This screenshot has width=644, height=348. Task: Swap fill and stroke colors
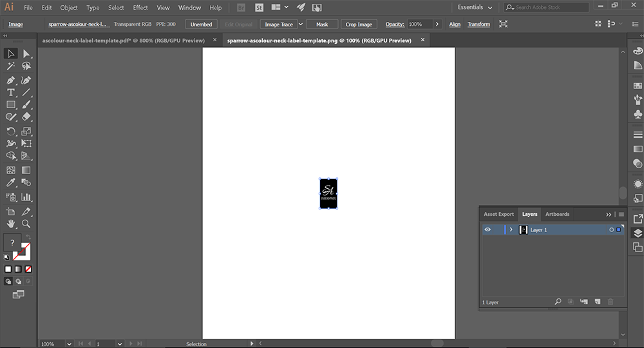click(28, 237)
